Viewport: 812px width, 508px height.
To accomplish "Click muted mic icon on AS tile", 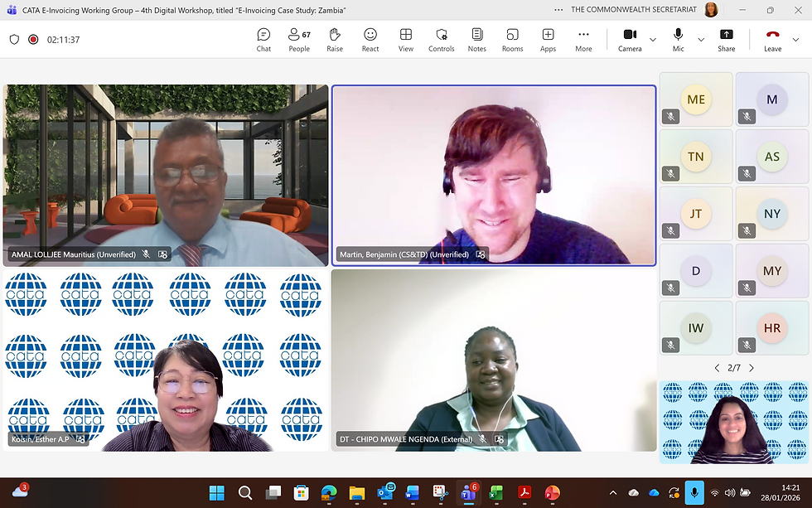I will pos(747,174).
